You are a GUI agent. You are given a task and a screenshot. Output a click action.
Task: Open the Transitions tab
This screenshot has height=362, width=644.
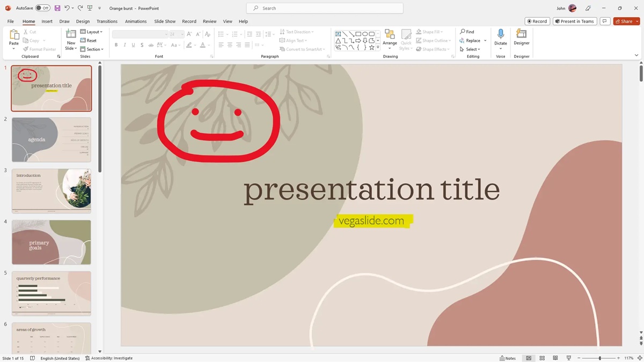click(x=107, y=21)
